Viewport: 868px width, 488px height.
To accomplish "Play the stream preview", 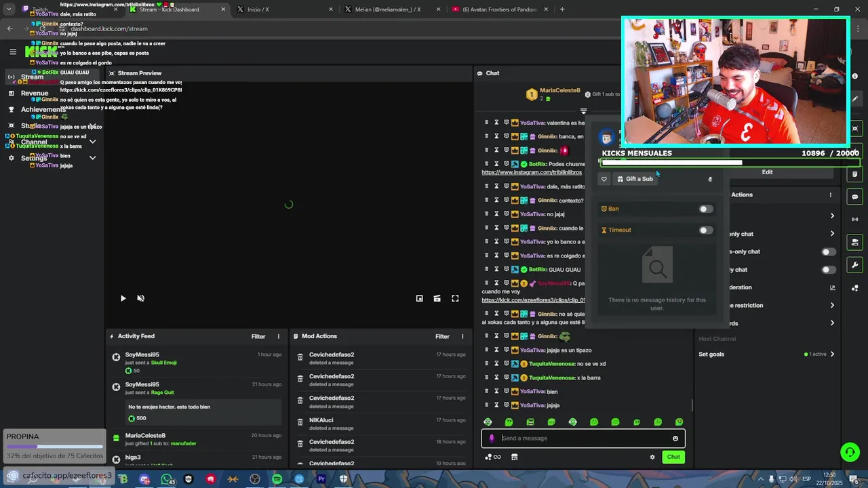I will 123,298.
